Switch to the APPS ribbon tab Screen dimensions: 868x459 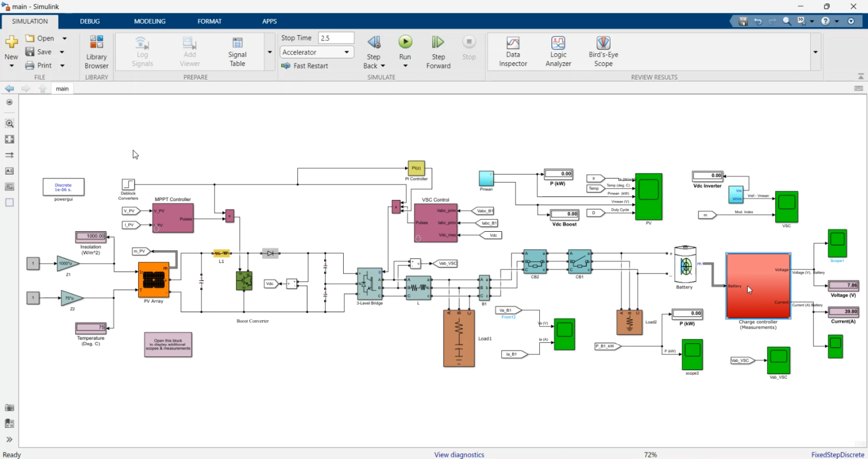pyautogui.click(x=269, y=21)
